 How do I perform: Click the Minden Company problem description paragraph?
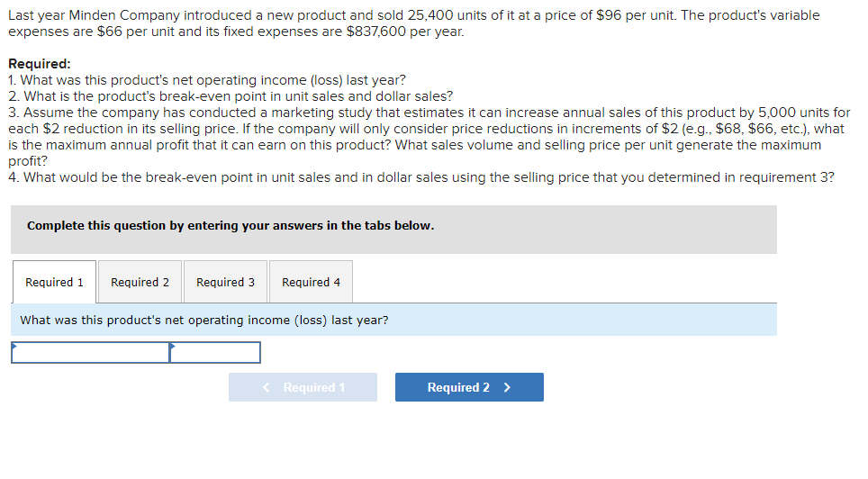click(414, 23)
